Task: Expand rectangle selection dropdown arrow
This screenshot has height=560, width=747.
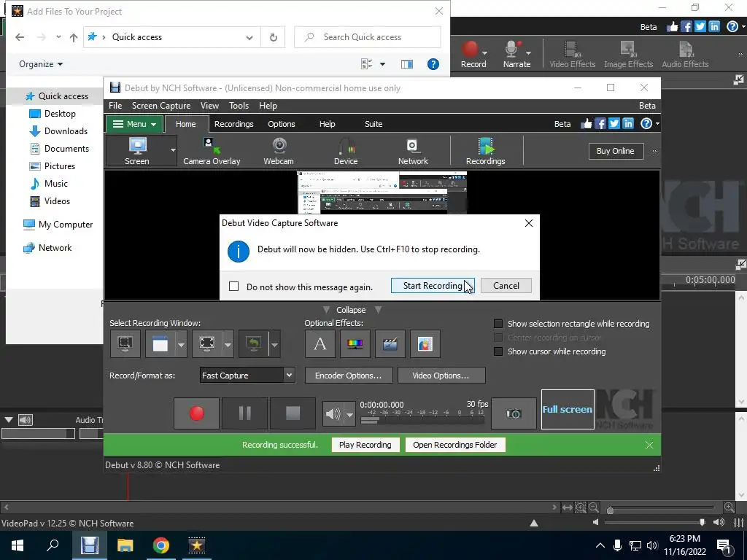Action: [x=228, y=344]
